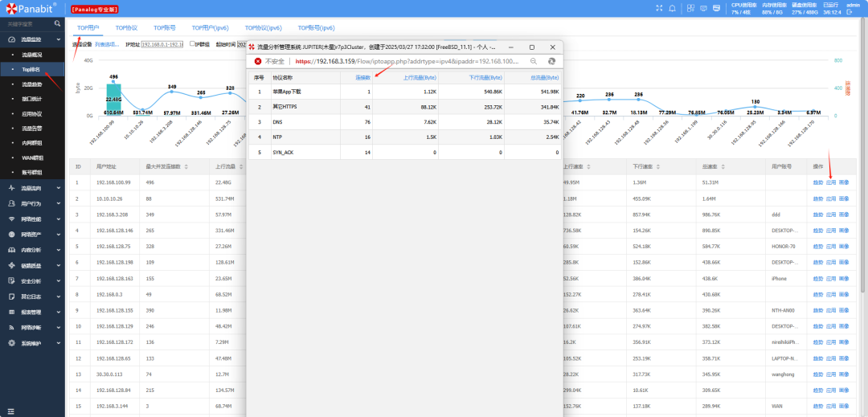868x417 pixels.
Task: Click the 列表选项 link beside 流量设备
Action: (107, 44)
